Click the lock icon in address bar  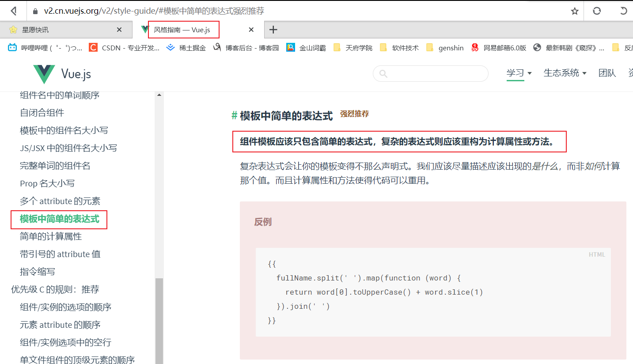(x=36, y=11)
